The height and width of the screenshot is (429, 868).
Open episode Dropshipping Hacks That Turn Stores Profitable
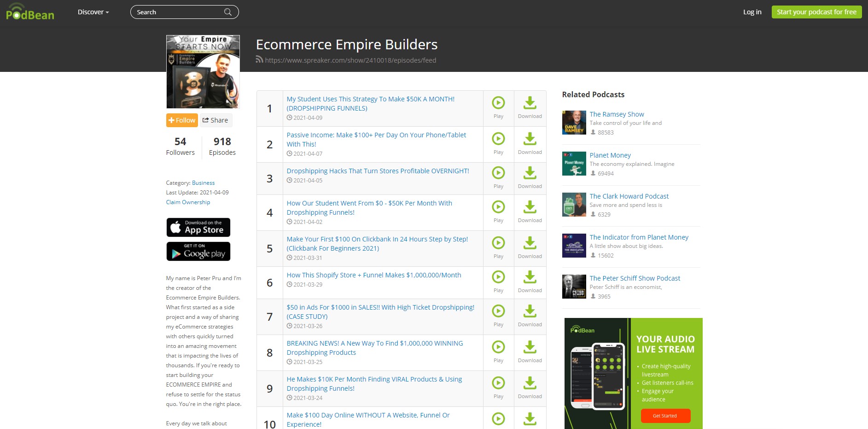[x=378, y=171]
